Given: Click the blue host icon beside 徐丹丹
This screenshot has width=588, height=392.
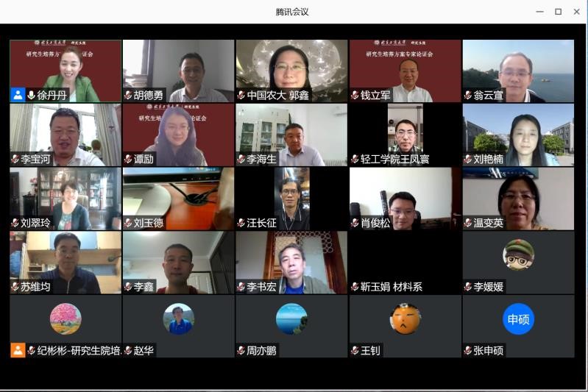Looking at the screenshot, I should click(18, 95).
